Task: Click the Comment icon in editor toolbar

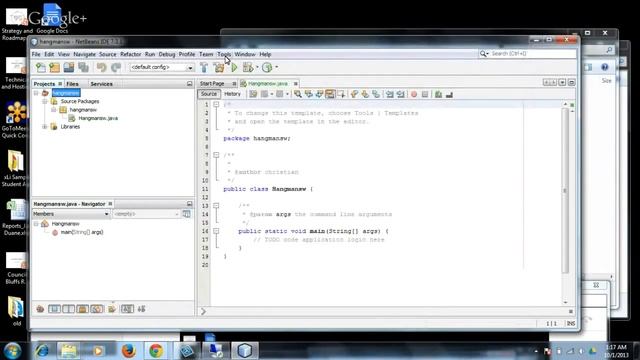Action: (438, 94)
